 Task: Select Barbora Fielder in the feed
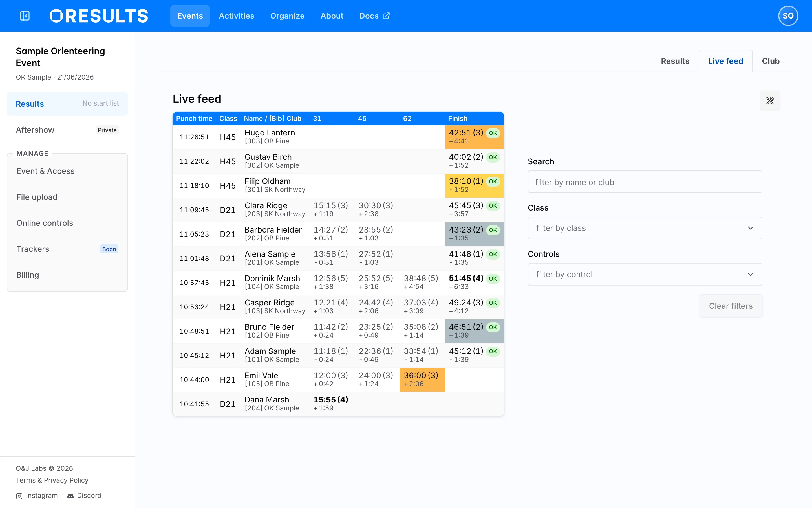point(273,230)
